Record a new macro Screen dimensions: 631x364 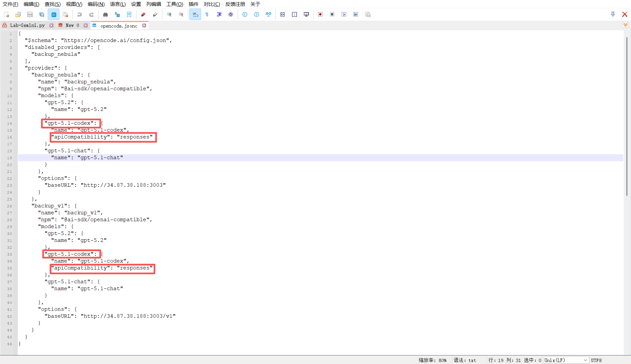[x=320, y=14]
